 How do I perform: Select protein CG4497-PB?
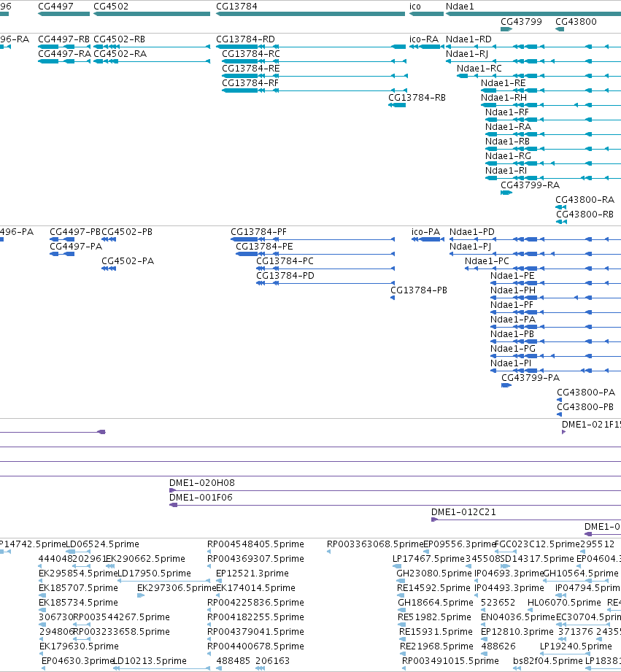pyautogui.click(x=62, y=239)
